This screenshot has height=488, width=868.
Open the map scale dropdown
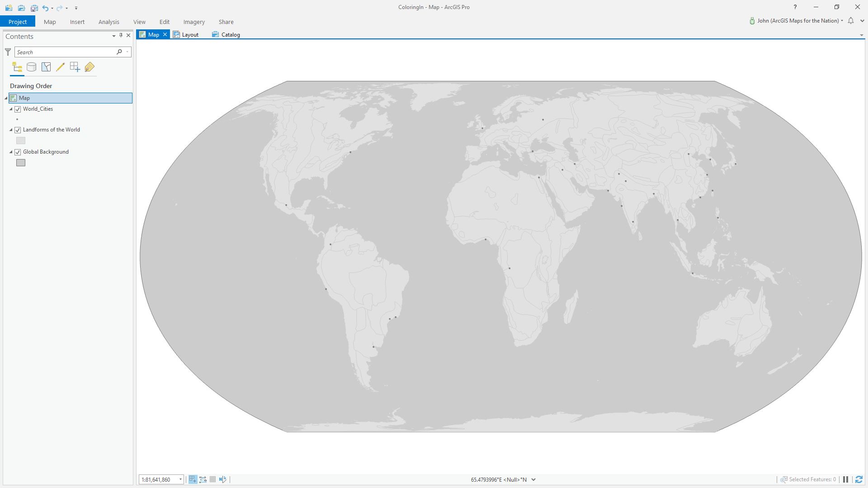pyautogui.click(x=180, y=479)
